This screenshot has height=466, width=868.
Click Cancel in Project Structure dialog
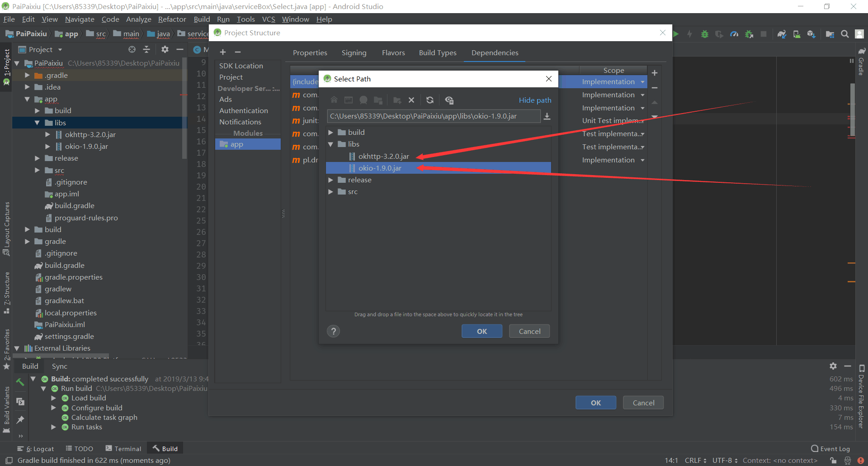click(x=643, y=403)
